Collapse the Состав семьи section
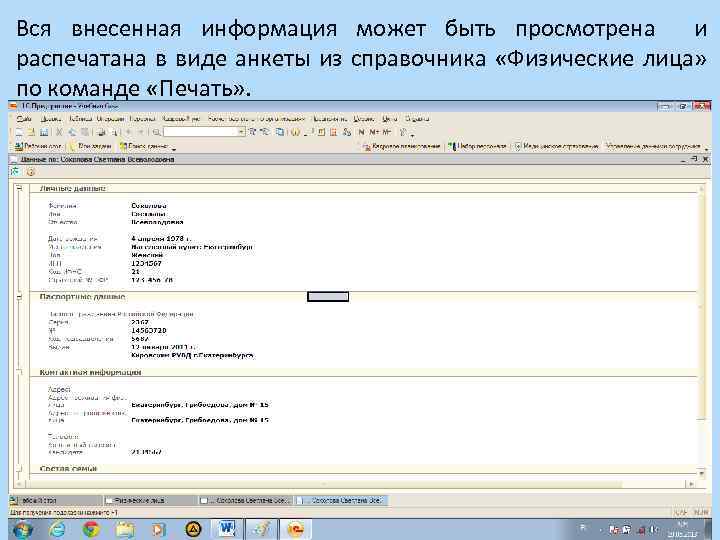This screenshot has width=720, height=540. (19, 468)
